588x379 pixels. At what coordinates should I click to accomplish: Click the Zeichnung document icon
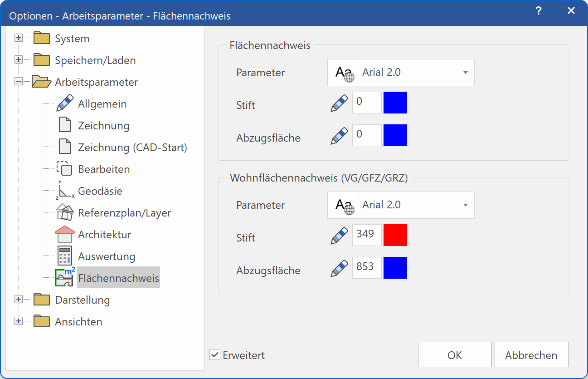click(x=65, y=125)
